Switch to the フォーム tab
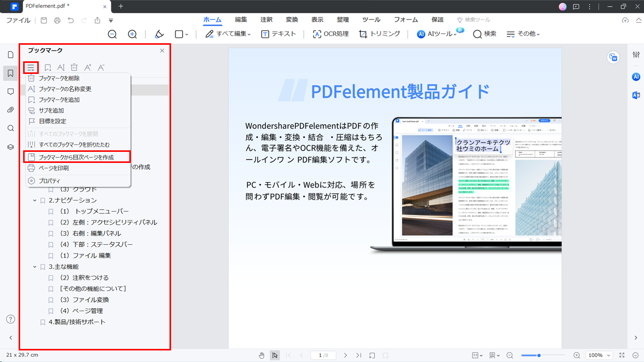Screen dimensions: 644x362 point(406,20)
